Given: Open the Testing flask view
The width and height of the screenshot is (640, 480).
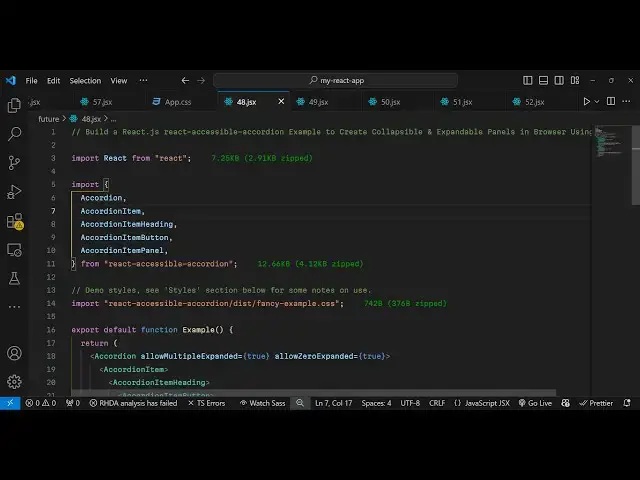Looking at the screenshot, I should pos(14,279).
